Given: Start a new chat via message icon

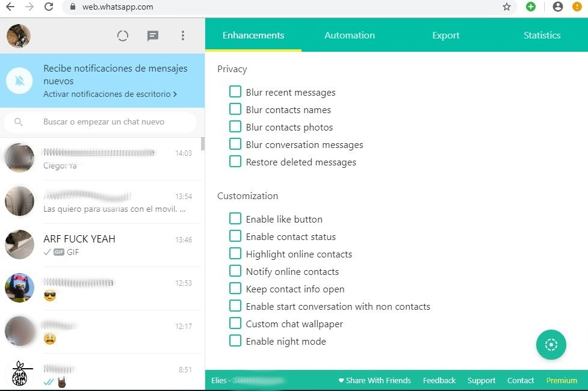Looking at the screenshot, I should pos(153,36).
